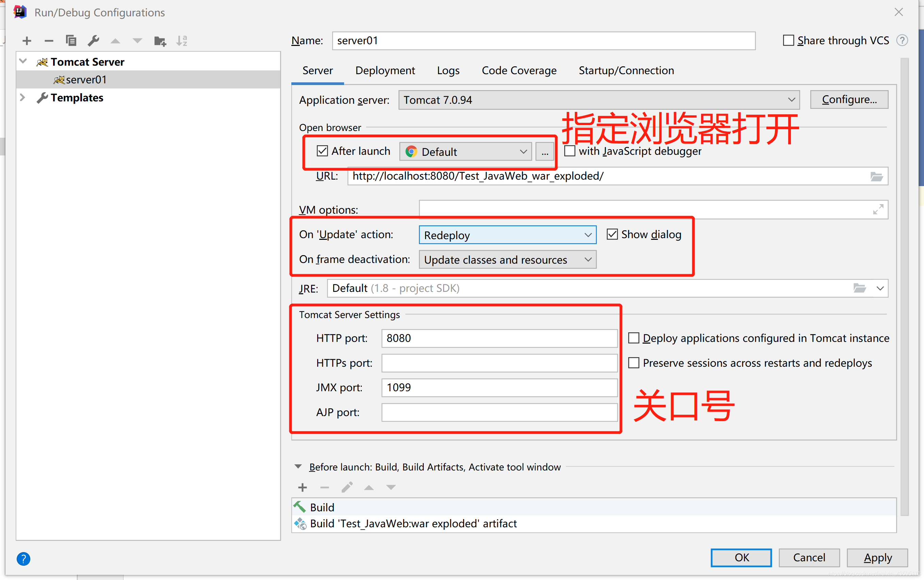Collapse the Before launch section
924x580 pixels.
(298, 466)
